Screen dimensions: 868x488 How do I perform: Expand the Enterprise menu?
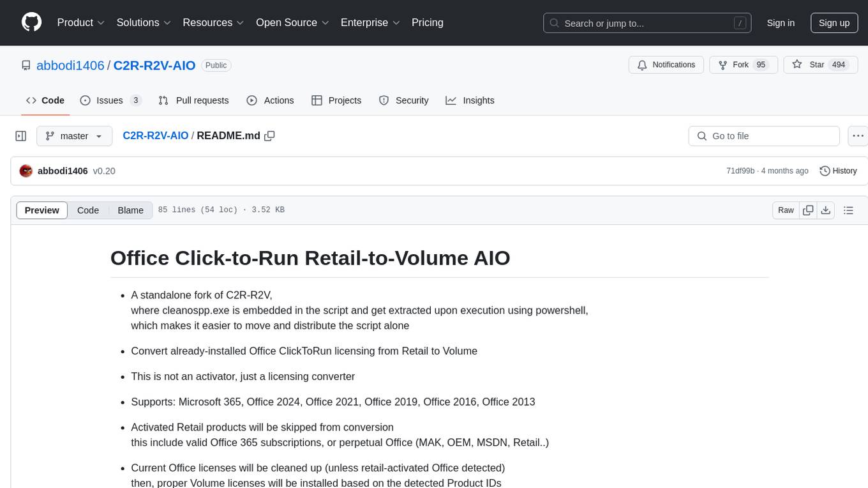(370, 22)
